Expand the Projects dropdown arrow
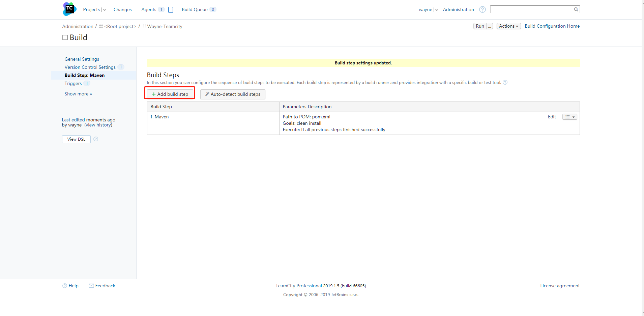The height and width of the screenshot is (316, 644). tap(105, 10)
